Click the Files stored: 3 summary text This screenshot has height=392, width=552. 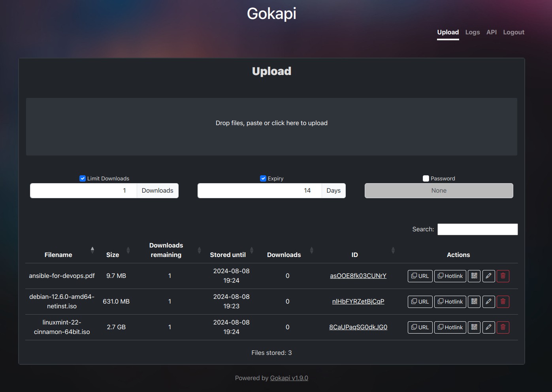(271, 353)
